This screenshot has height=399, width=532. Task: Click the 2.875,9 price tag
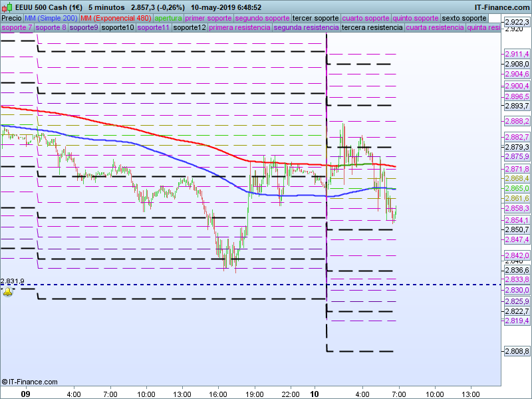[x=517, y=156]
